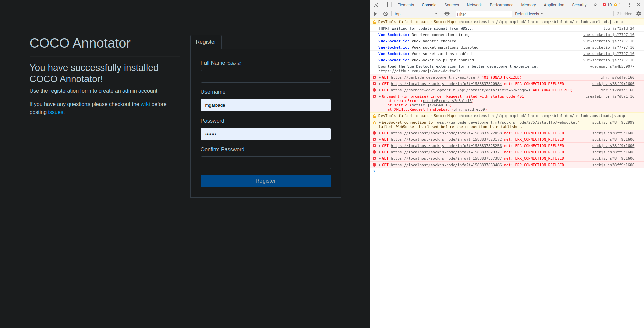This screenshot has height=328, width=644.
Task: Toggle the device toolbar
Action: 385,5
